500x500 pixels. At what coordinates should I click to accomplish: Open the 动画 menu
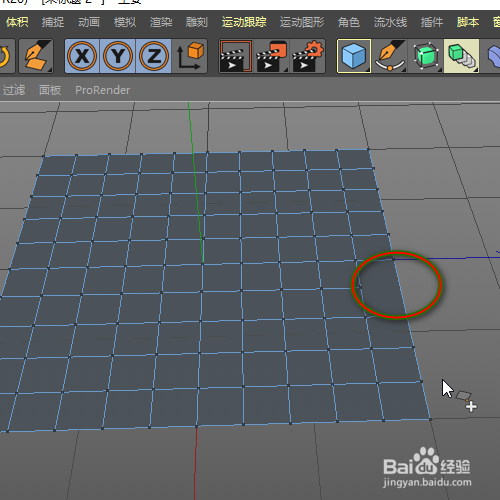click(x=89, y=22)
